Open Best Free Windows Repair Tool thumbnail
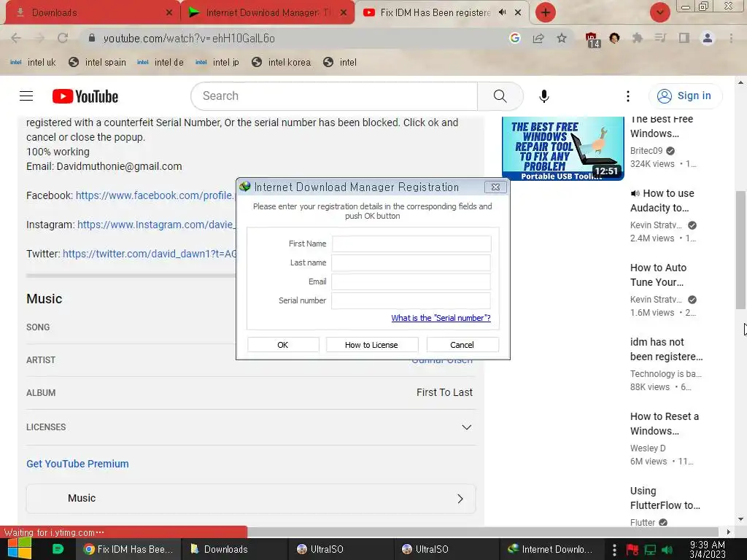The image size is (747, 560). (562, 149)
